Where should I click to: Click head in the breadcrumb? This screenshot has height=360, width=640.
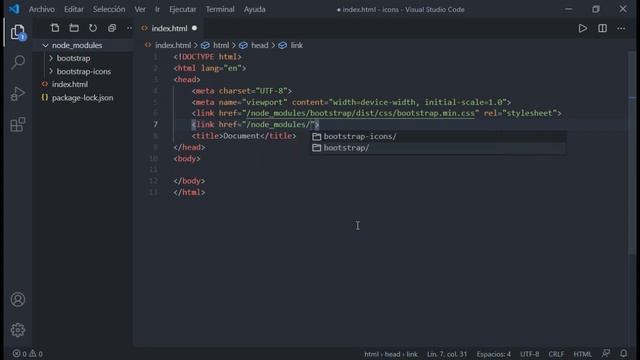click(260, 45)
